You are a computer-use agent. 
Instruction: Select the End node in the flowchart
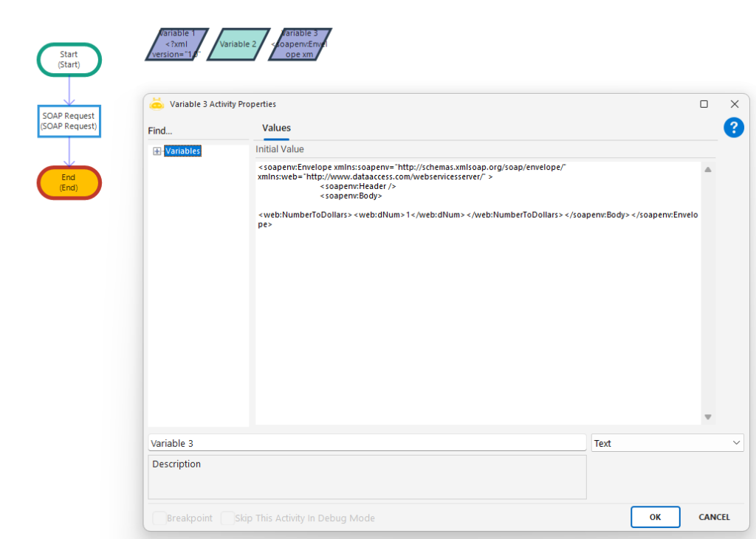coord(69,182)
